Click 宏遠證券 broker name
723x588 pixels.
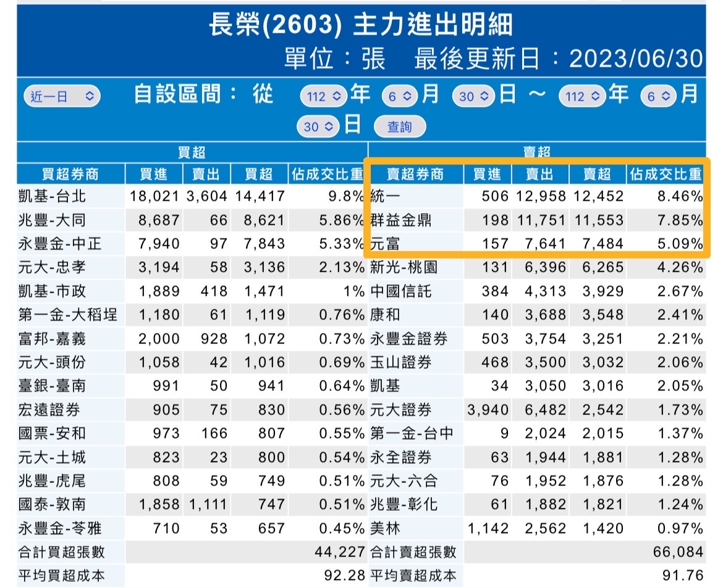pyautogui.click(x=49, y=409)
